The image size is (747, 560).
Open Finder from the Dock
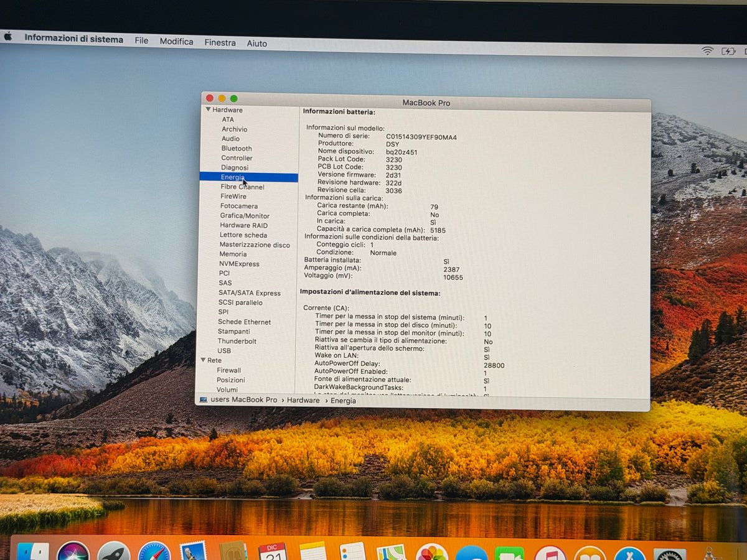[x=34, y=552]
